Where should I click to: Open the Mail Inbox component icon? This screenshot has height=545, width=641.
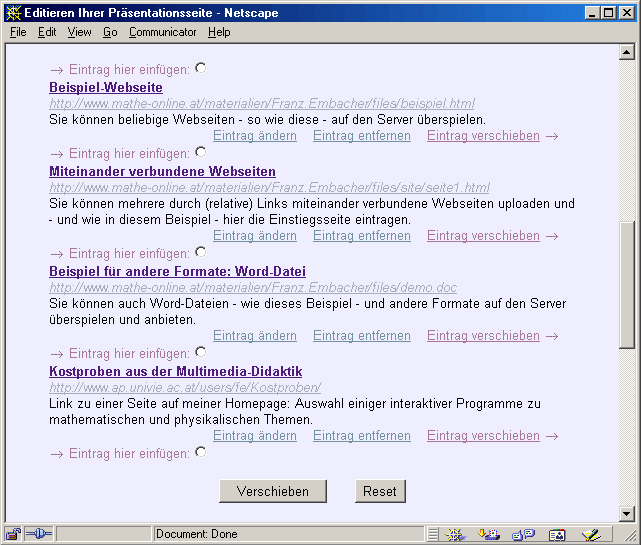tap(489, 534)
